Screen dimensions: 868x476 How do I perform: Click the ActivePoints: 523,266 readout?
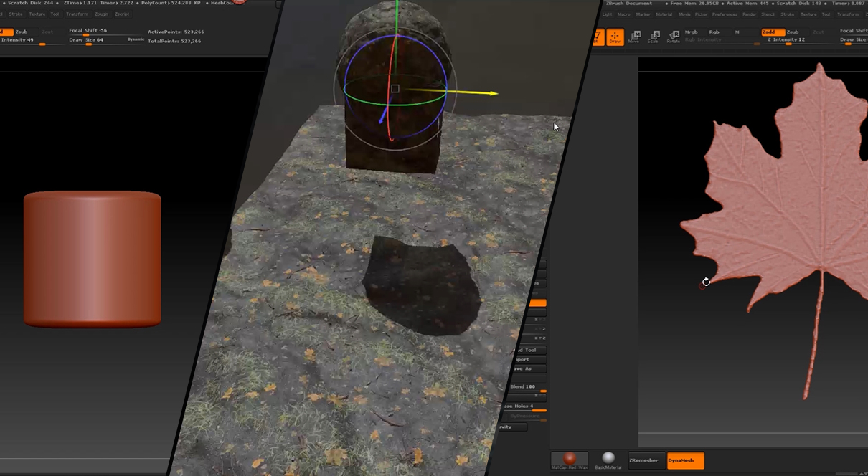(176, 32)
